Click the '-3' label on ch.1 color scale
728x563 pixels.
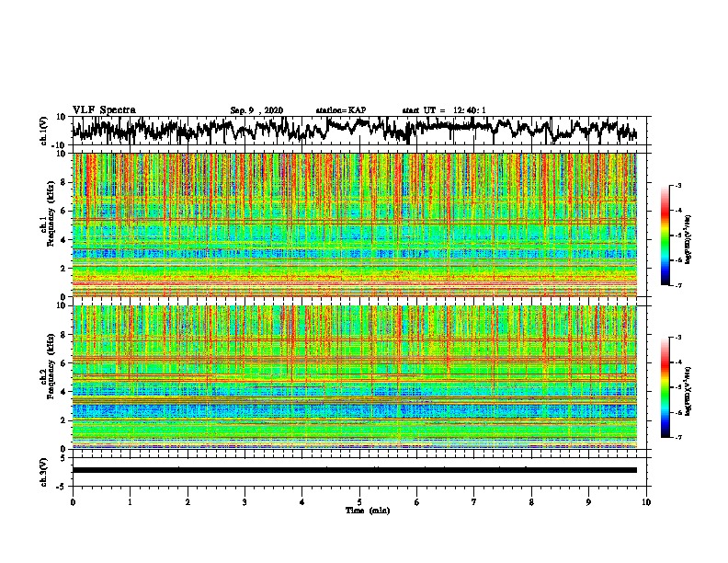pos(678,185)
